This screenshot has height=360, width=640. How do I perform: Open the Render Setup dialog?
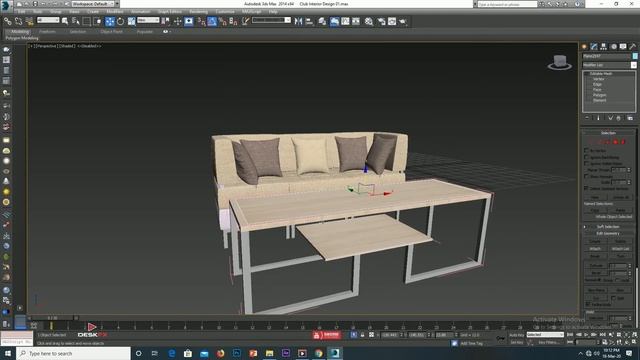381,21
